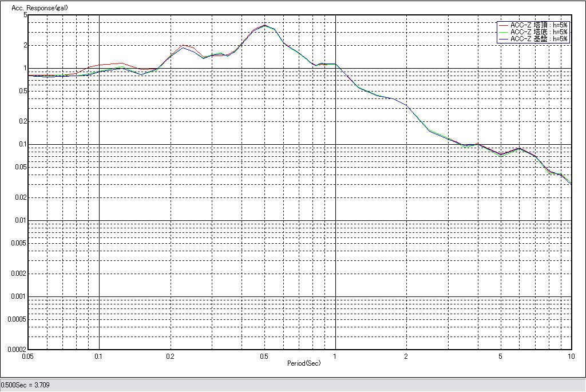Click the 0.1 label on the period axis
Screen dimensions: 586x392
coord(99,357)
